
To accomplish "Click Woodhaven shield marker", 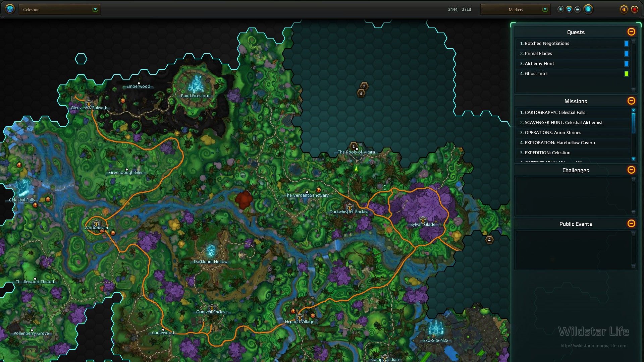I will coord(96,224).
